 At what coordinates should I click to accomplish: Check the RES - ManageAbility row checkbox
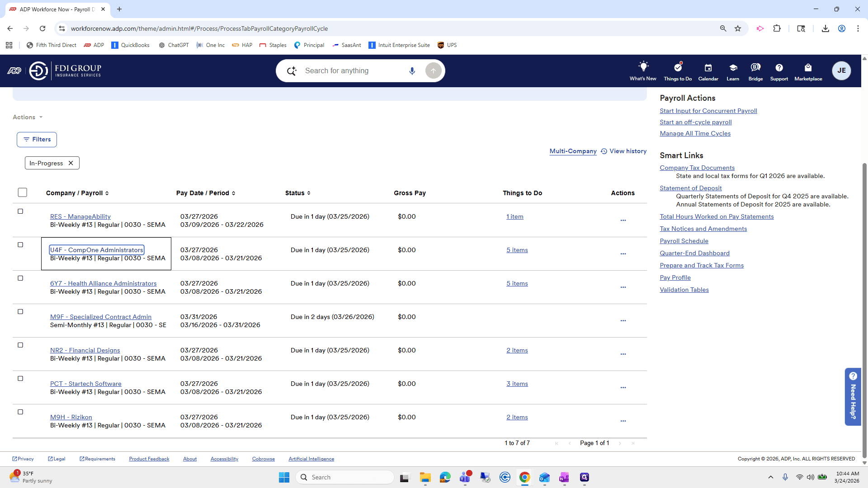coord(20,211)
